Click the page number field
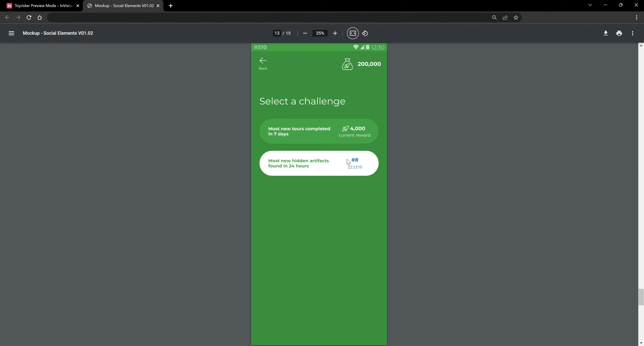The width and height of the screenshot is (644, 346). coord(277,33)
